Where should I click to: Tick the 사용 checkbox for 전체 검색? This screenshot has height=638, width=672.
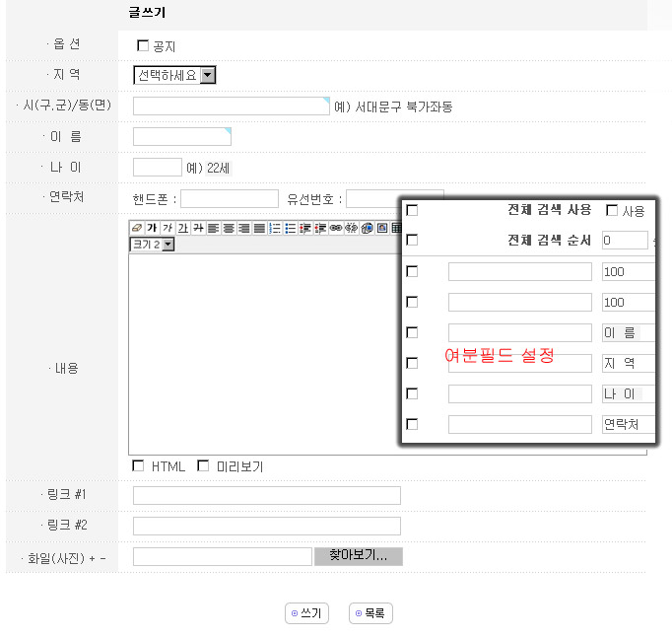[612, 210]
